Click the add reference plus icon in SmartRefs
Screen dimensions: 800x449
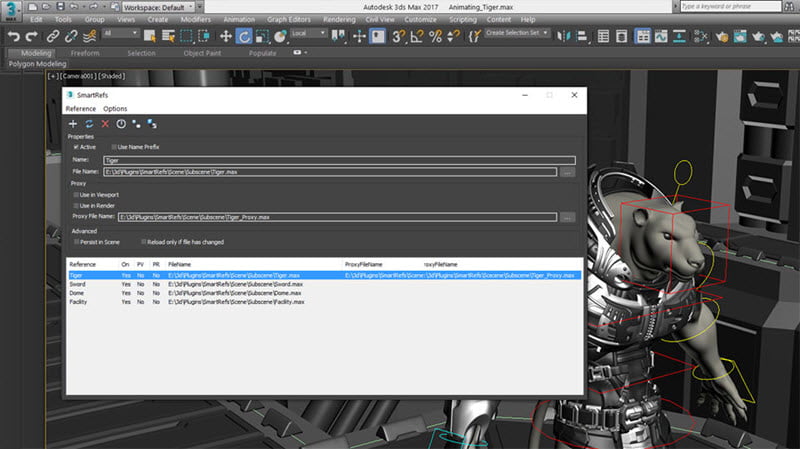(x=73, y=124)
